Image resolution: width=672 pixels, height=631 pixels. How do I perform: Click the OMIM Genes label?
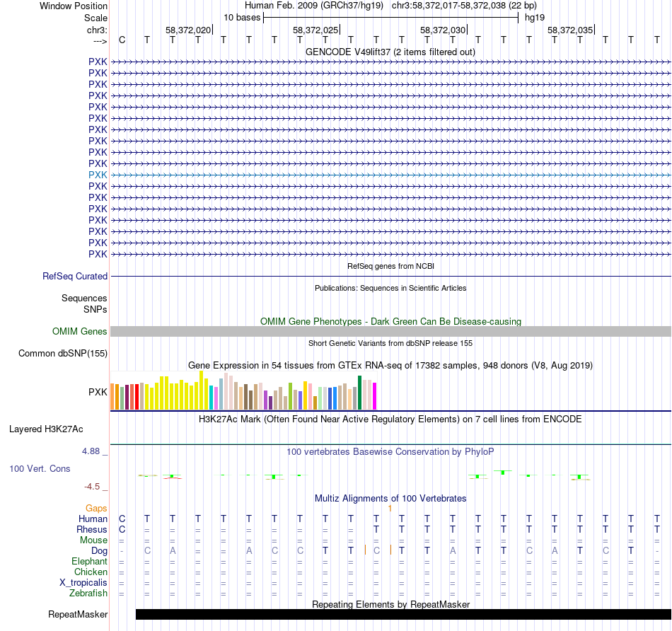pos(79,331)
